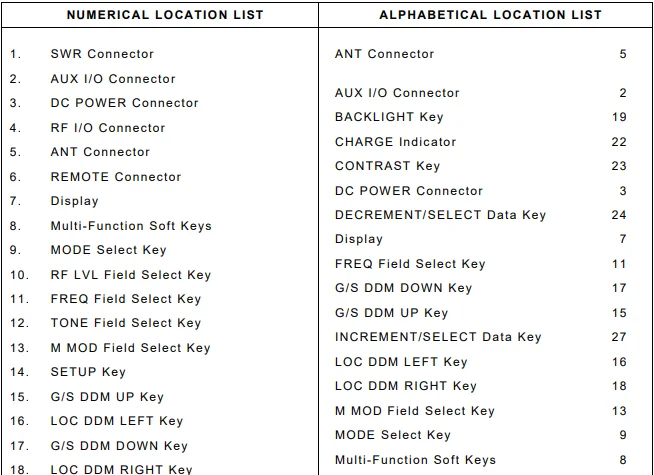654x475 pixels.
Task: Select AUX I/O Connector in the numerical list
Action: 113,79
